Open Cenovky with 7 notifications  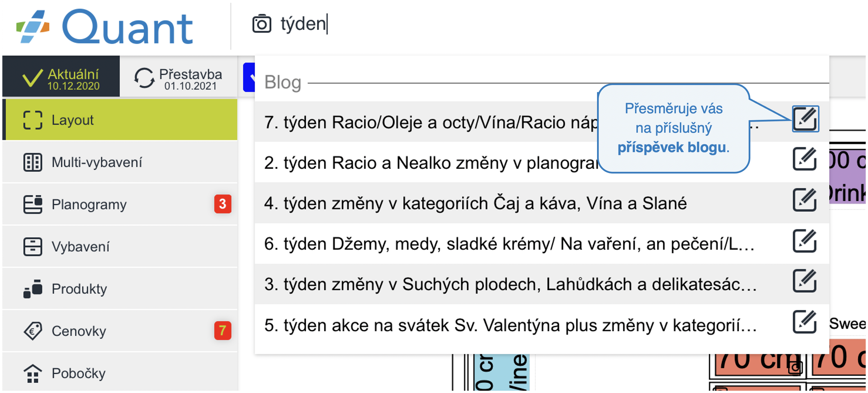[120, 331]
